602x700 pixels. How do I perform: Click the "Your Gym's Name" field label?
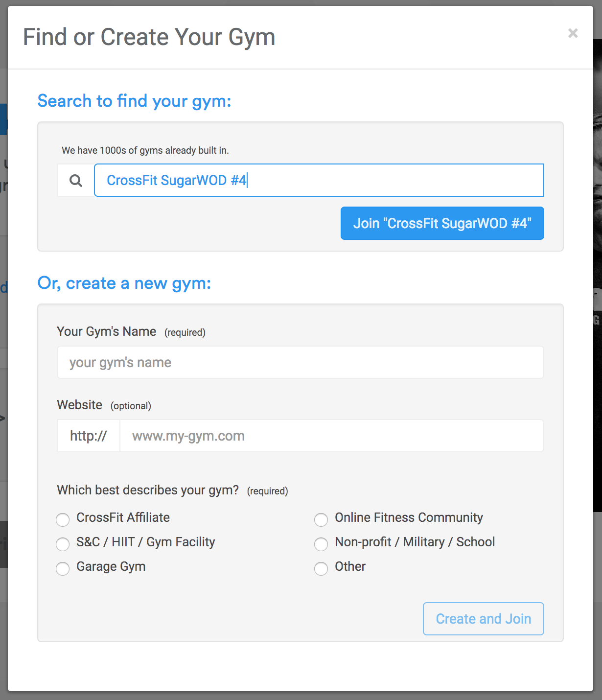107,332
